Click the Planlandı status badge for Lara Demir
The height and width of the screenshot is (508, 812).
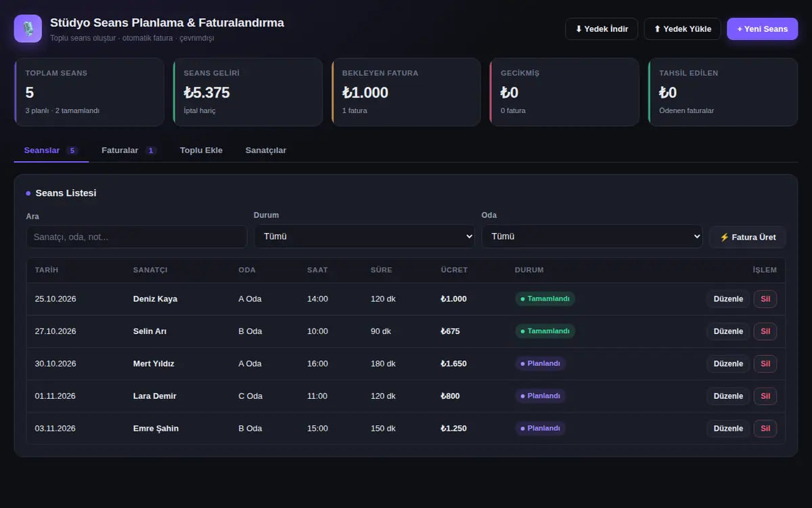[540, 396]
